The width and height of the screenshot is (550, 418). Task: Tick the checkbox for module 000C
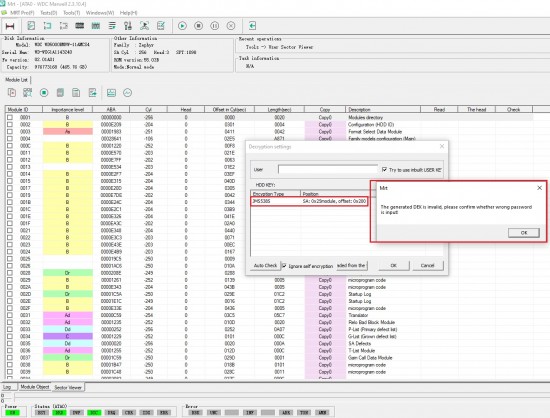(x=10, y=146)
